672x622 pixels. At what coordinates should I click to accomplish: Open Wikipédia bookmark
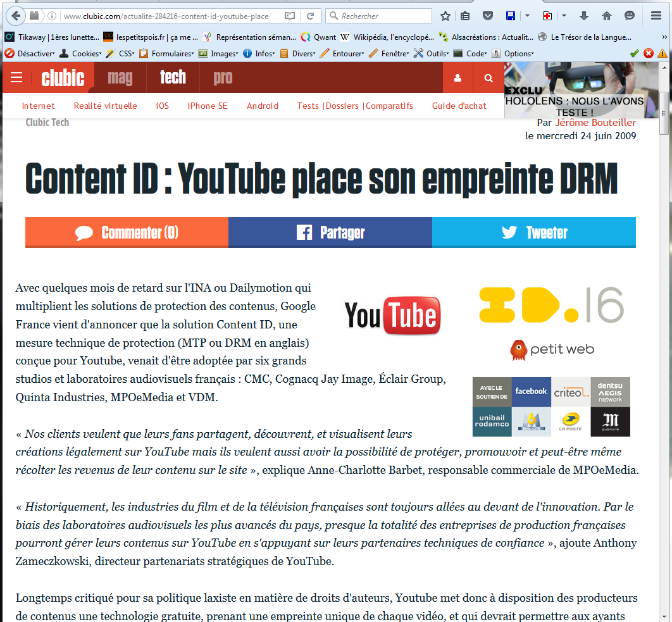[387, 37]
